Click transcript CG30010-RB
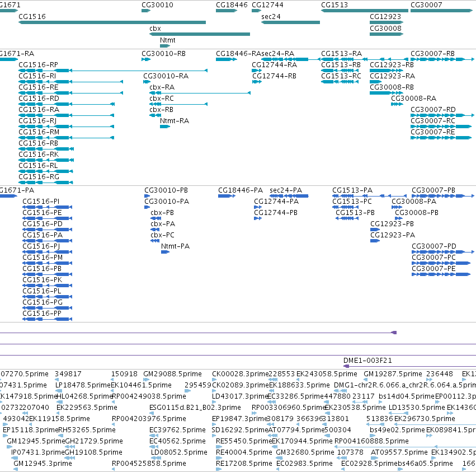The image size is (476, 472). 164,54
